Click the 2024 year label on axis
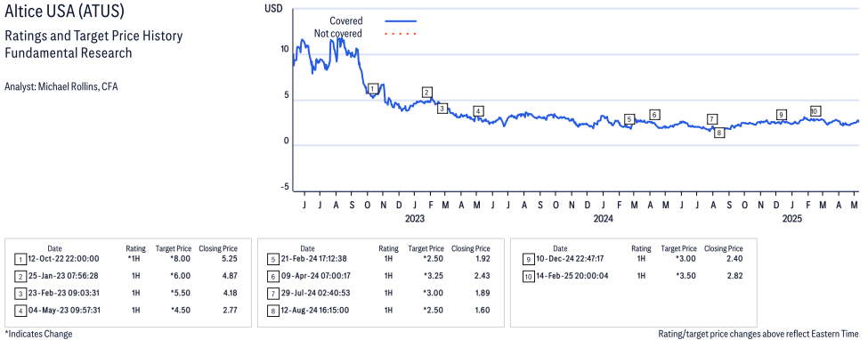This screenshot has height=340, width=868. [x=603, y=219]
